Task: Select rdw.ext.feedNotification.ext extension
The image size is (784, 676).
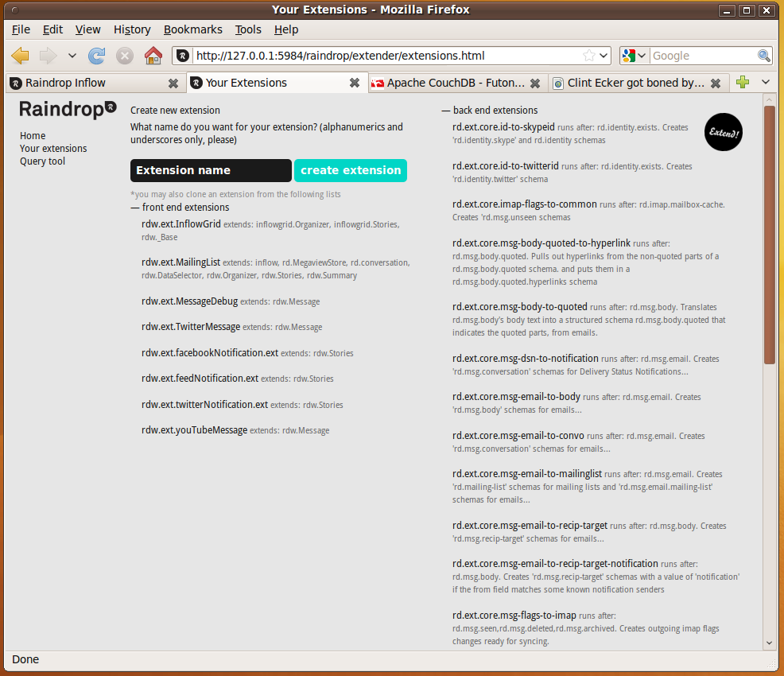Action: [x=200, y=378]
